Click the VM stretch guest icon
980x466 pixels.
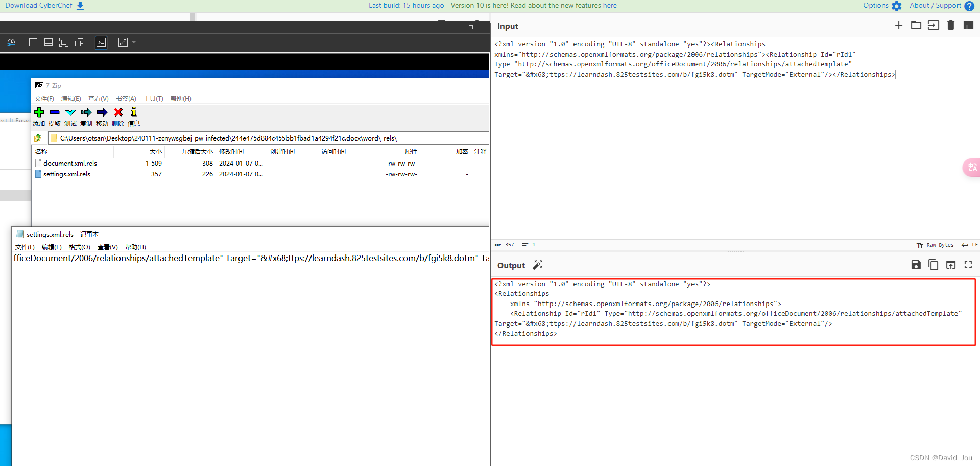(123, 42)
